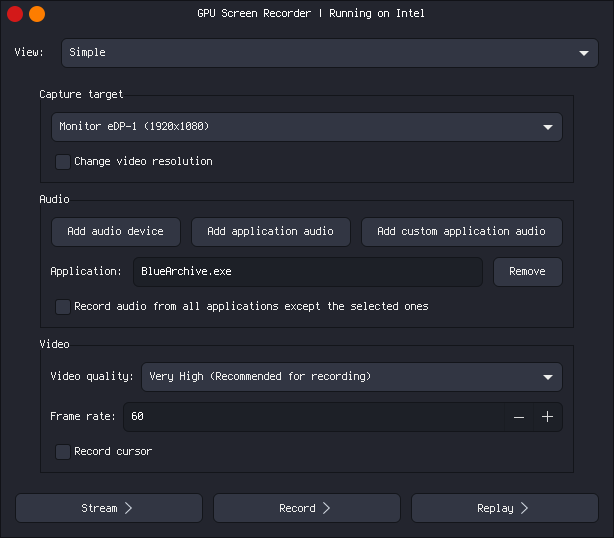Go to the Record page
Image resolution: width=614 pixels, height=538 pixels.
(306, 508)
